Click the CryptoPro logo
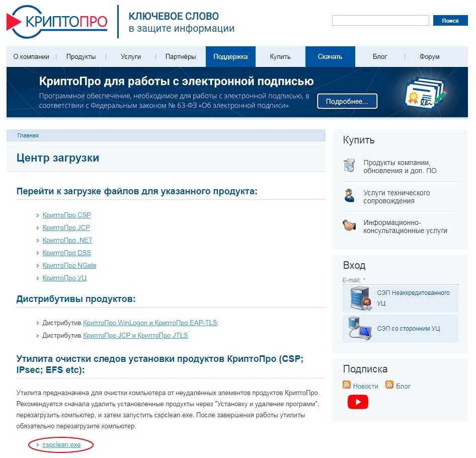This screenshot has height=458, width=476. 57,22
